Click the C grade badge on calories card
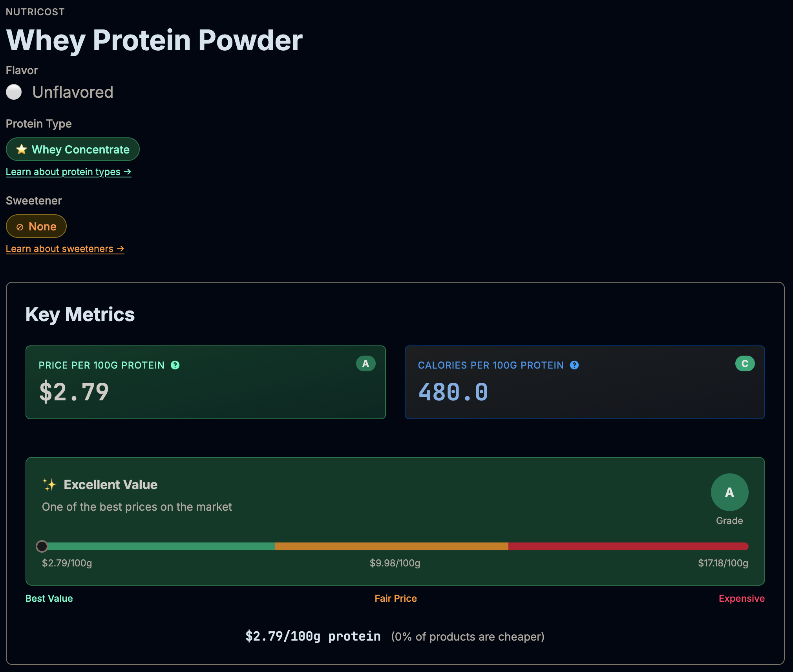 click(744, 363)
